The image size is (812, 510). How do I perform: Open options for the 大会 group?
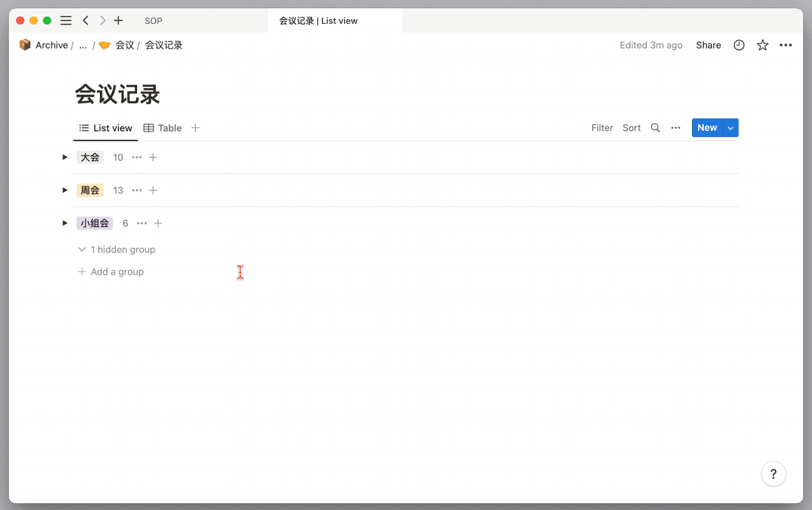137,157
